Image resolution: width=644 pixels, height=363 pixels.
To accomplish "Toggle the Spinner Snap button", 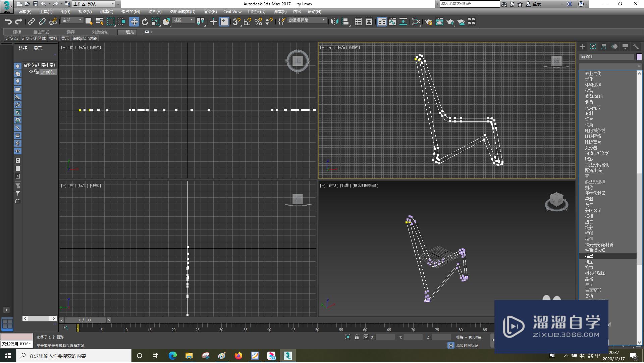I will point(269,22).
